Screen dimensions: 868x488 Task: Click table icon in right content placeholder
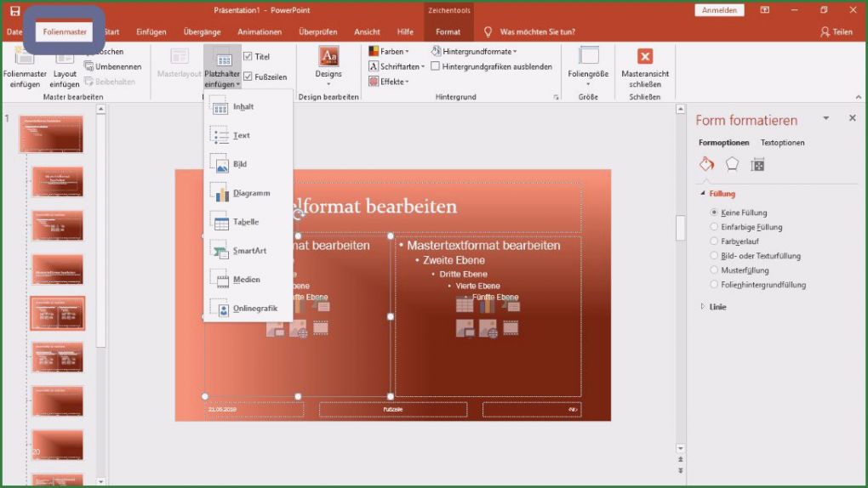pyautogui.click(x=465, y=305)
